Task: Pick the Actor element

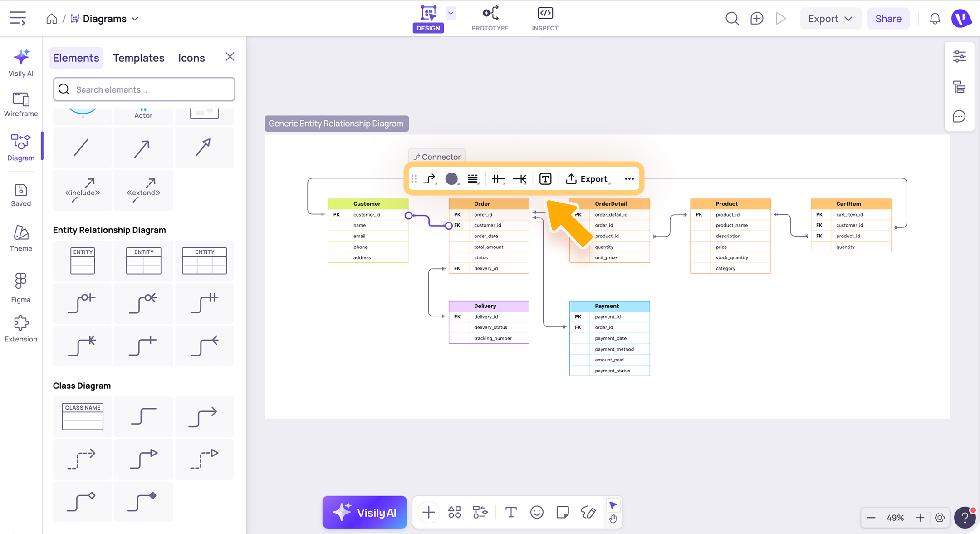Action: pos(143,115)
